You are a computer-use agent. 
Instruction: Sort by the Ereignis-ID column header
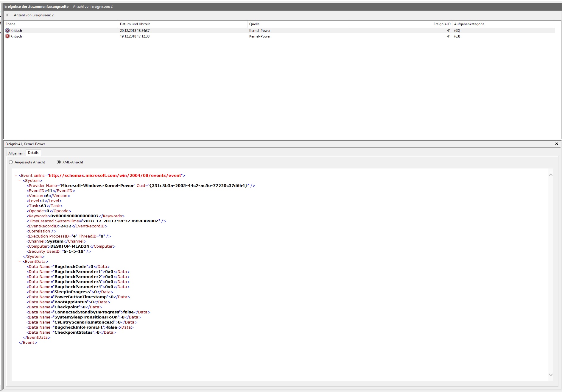(401, 24)
